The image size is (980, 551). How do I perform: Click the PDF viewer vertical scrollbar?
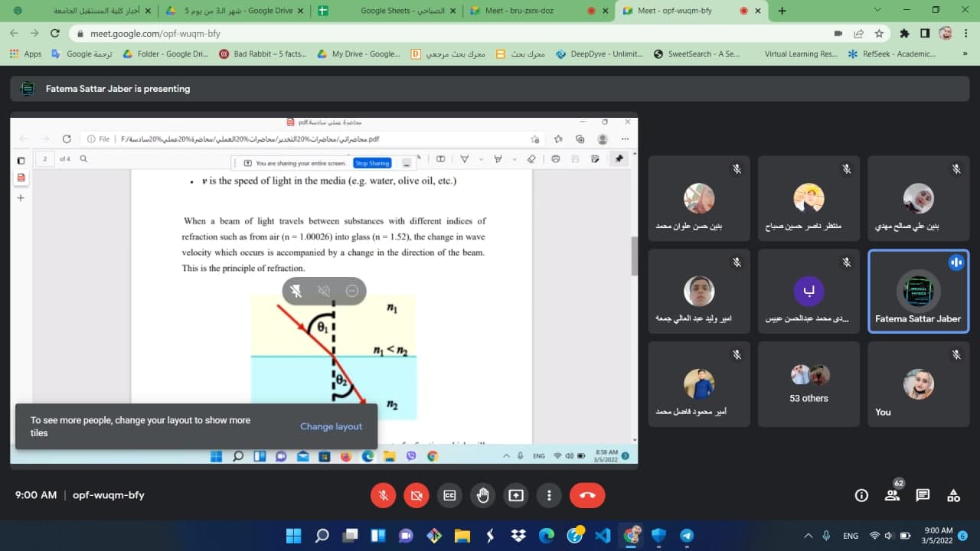(x=634, y=256)
